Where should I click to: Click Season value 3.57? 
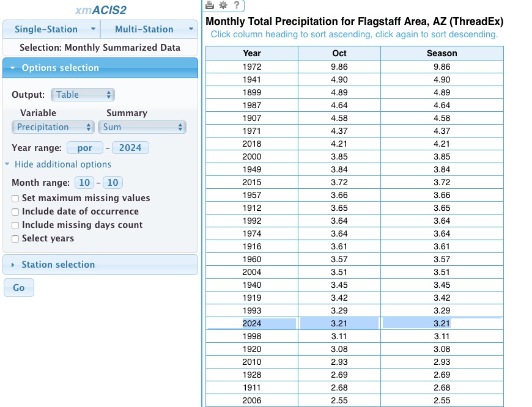coord(441,260)
